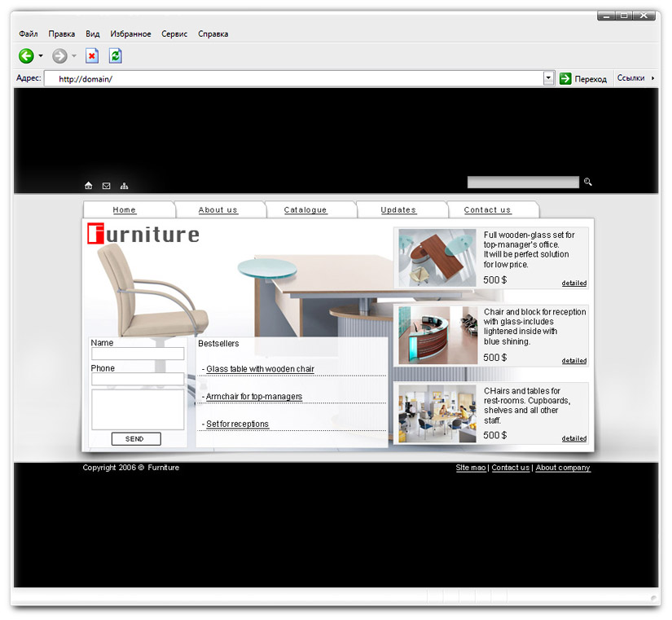
Task: Expand the address bar dropdown arrow
Action: 548,78
